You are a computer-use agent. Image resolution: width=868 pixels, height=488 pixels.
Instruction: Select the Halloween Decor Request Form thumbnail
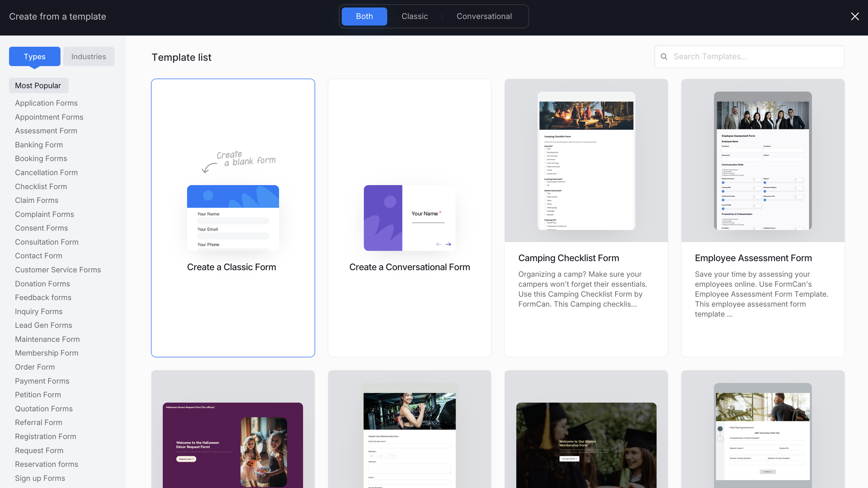point(233,445)
